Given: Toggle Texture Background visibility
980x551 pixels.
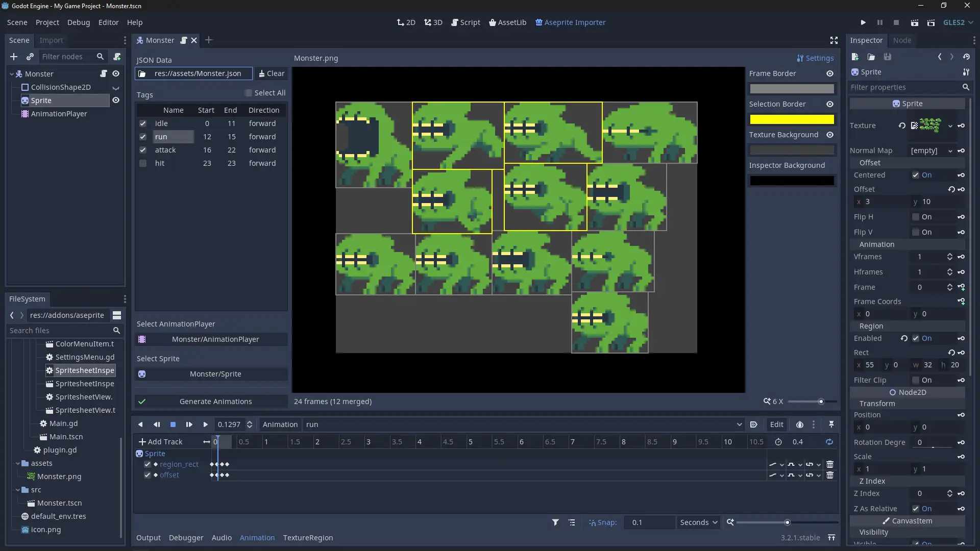Looking at the screenshot, I should pos(830,135).
